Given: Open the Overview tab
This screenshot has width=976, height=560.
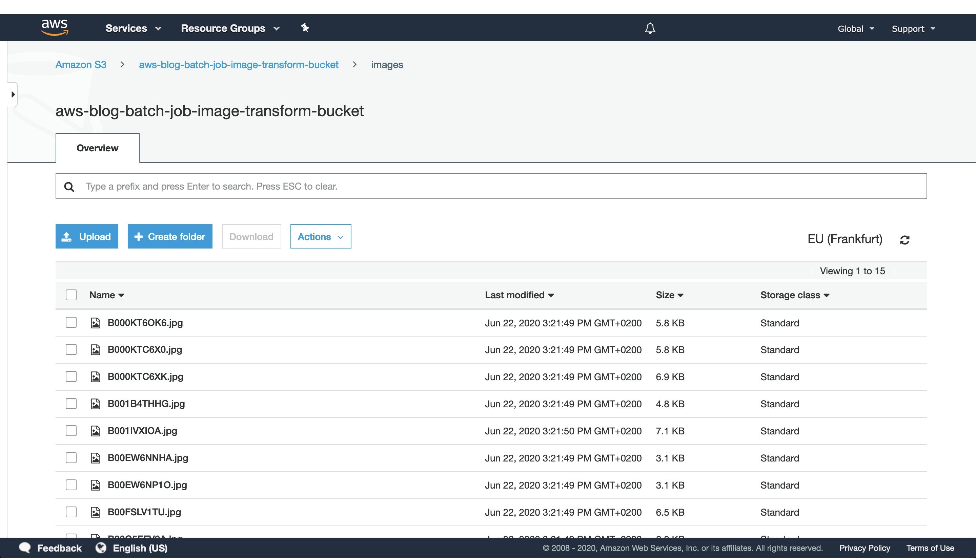Looking at the screenshot, I should [97, 148].
